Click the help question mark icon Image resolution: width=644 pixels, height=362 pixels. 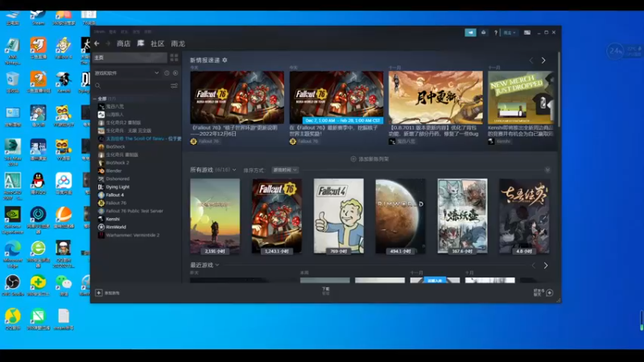click(496, 32)
